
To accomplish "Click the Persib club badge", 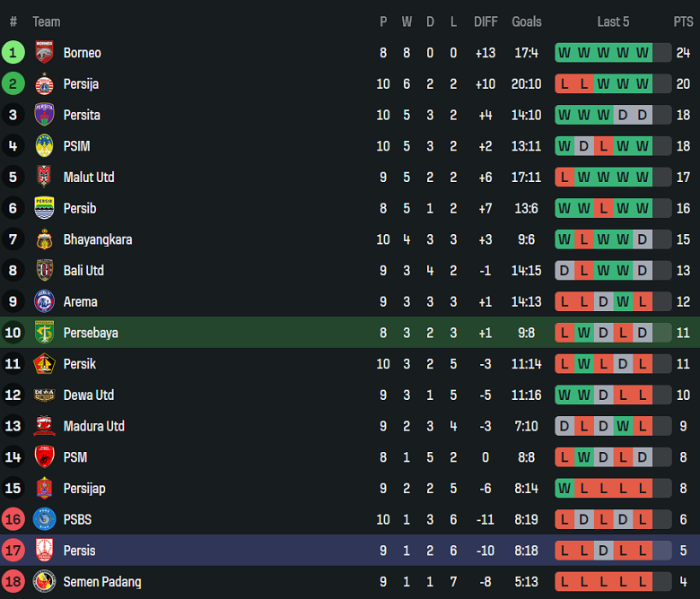I will 44,208.
